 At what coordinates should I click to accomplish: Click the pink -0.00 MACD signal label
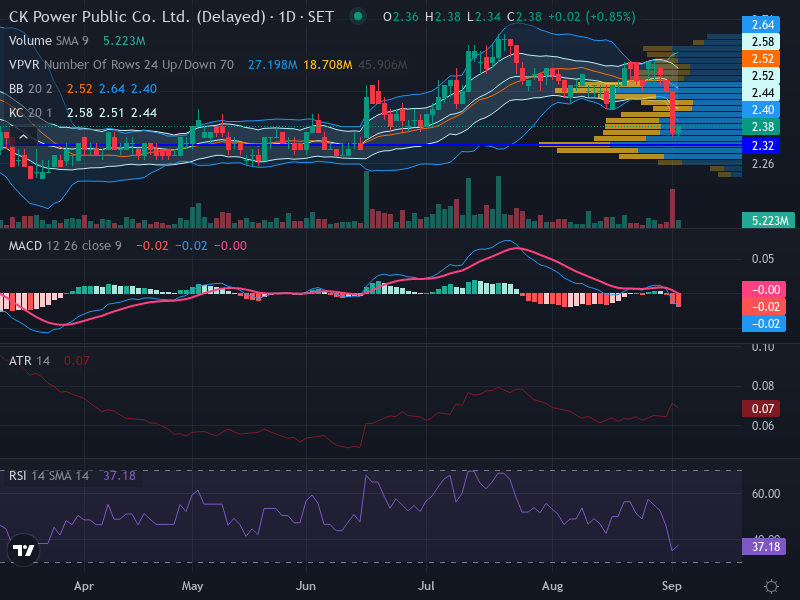pyautogui.click(x=764, y=290)
